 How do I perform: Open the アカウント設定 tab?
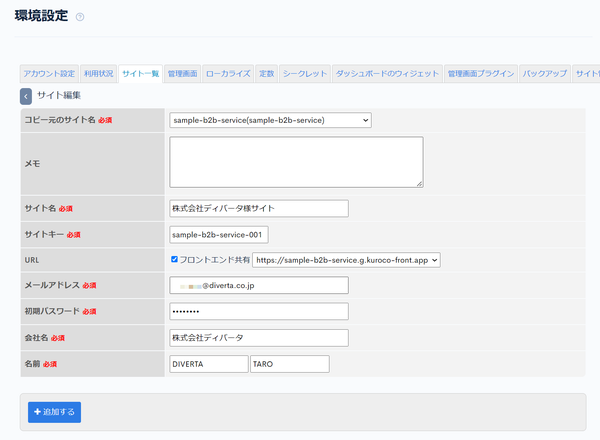(49, 73)
